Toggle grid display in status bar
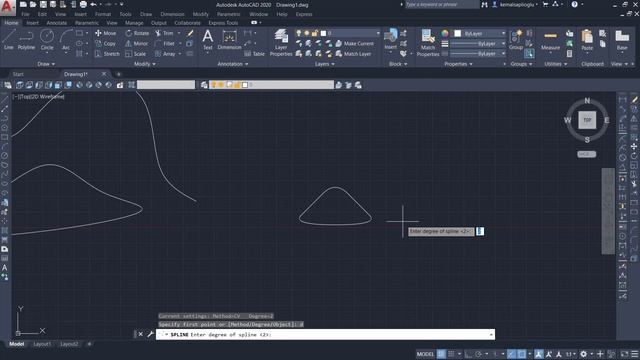 [x=441, y=354]
